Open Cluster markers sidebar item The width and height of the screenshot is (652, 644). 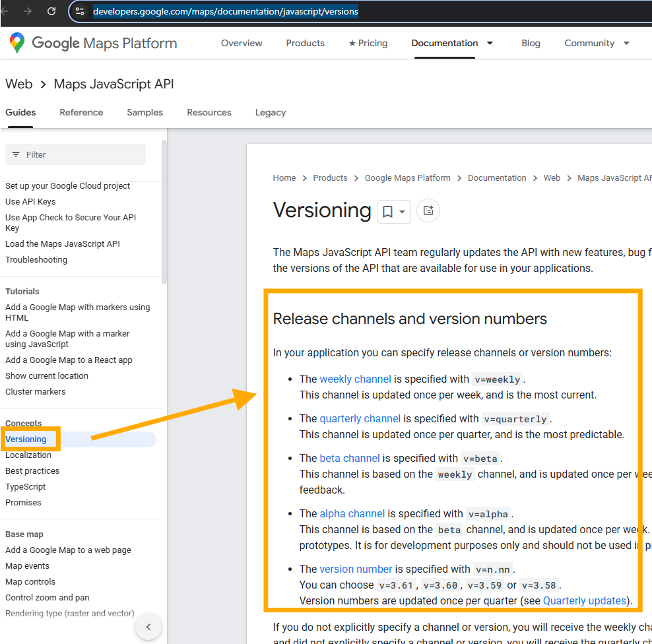36,392
